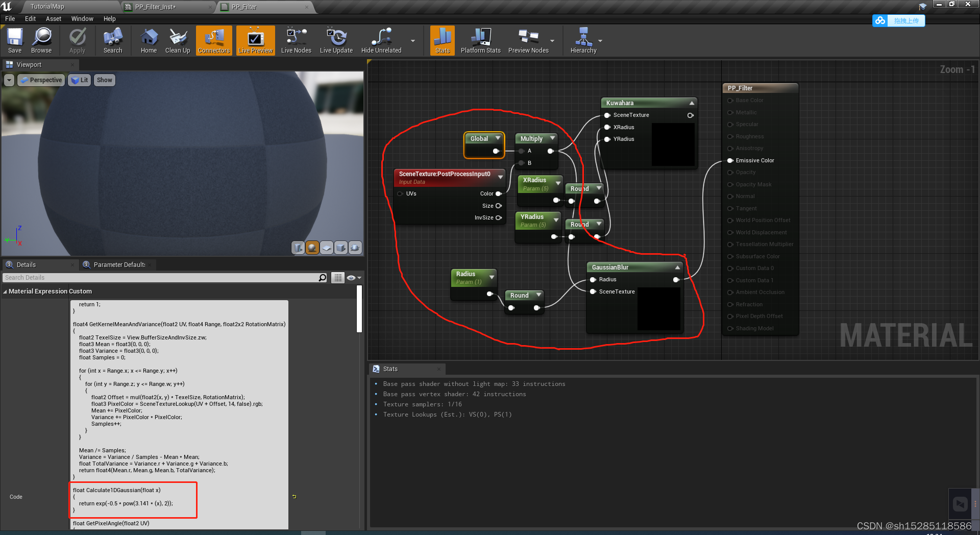
Task: Select the cylinder preview mesh icon
Action: click(298, 248)
